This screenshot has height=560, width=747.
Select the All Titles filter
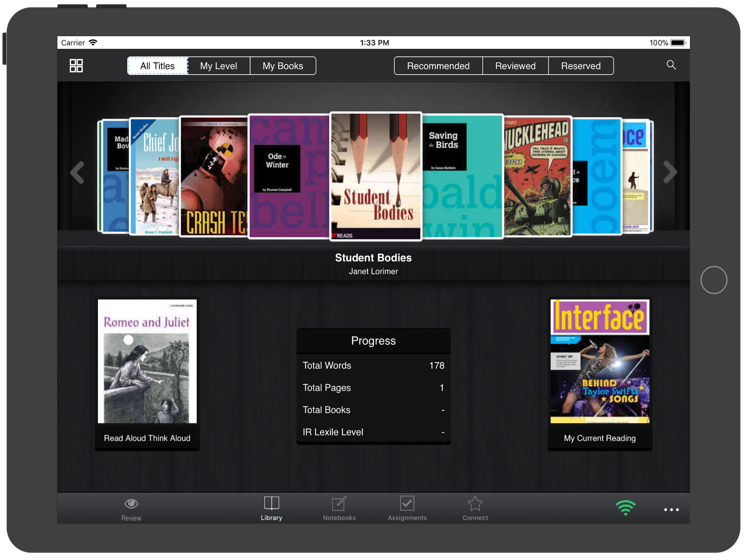(157, 66)
